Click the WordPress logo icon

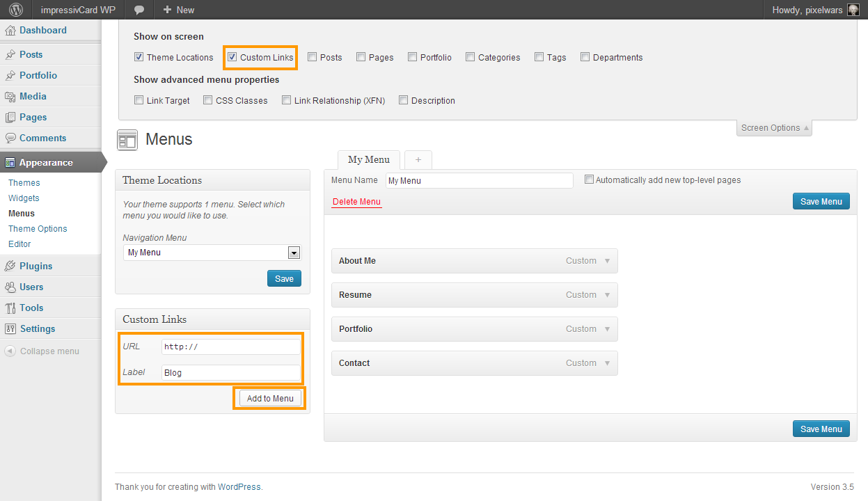[x=16, y=10]
